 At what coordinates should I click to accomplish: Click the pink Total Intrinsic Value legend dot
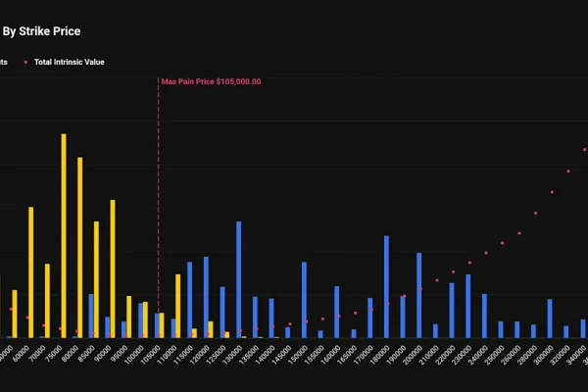tap(25, 62)
